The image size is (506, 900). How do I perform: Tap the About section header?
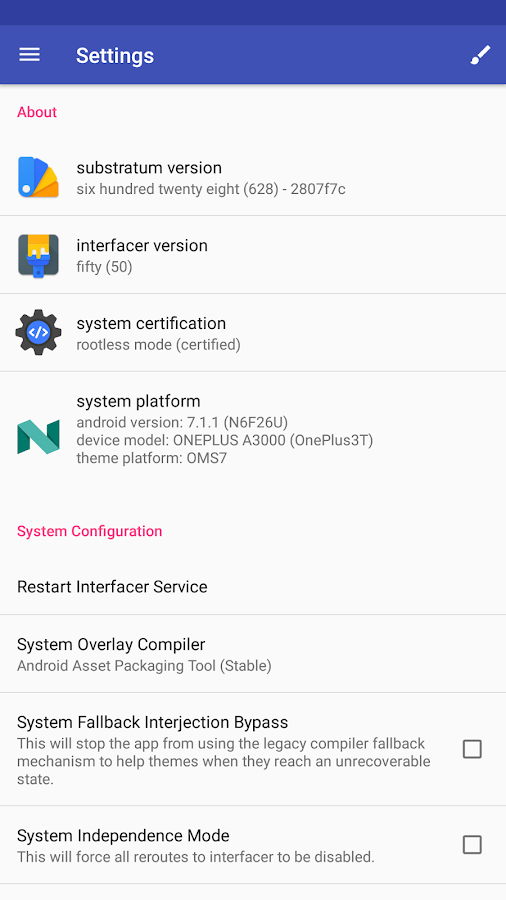(x=37, y=112)
